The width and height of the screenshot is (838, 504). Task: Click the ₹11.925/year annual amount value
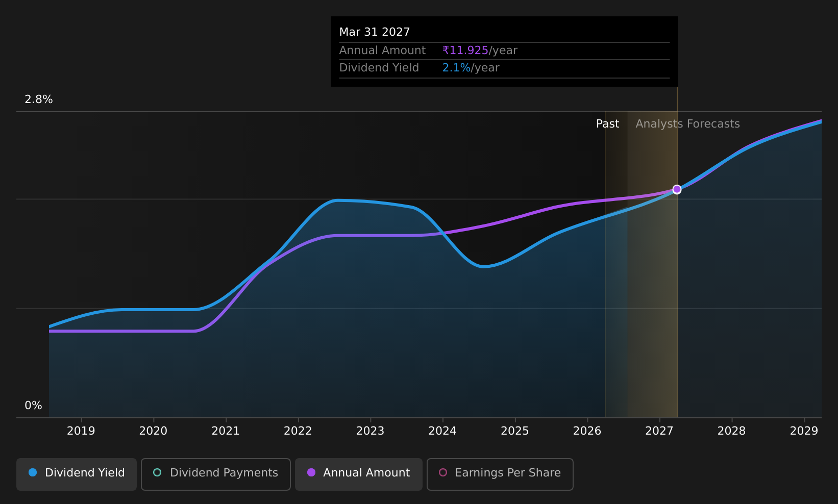click(x=480, y=51)
